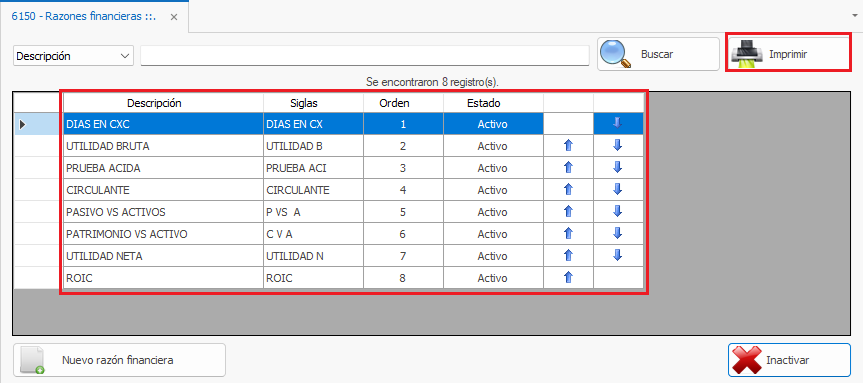Viewport: 863px width, 385px height.
Task: Click the down arrow for UTILIDAD NETA
Action: click(x=618, y=256)
